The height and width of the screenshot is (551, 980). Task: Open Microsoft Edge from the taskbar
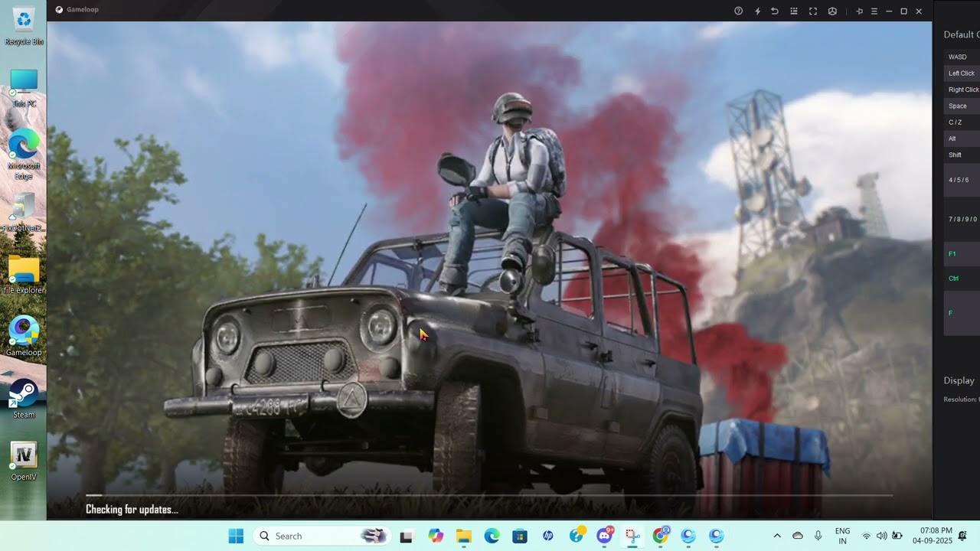click(492, 536)
